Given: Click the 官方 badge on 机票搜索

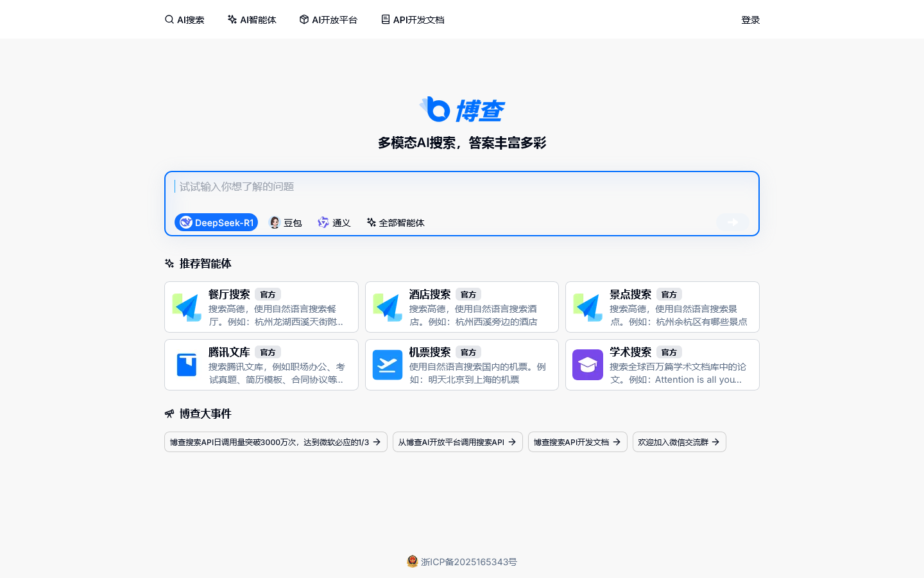Looking at the screenshot, I should (x=468, y=352).
